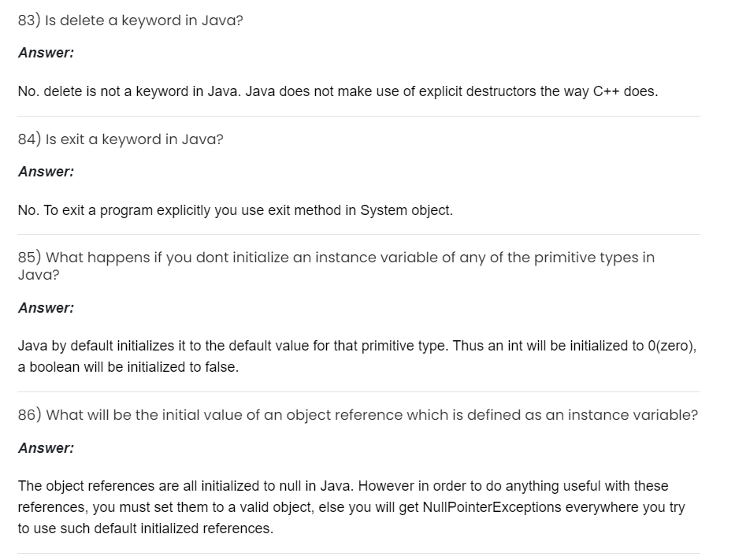Viewport: 735px width, 560px height.
Task: Click the Answer label under question 84
Action: coord(46,171)
